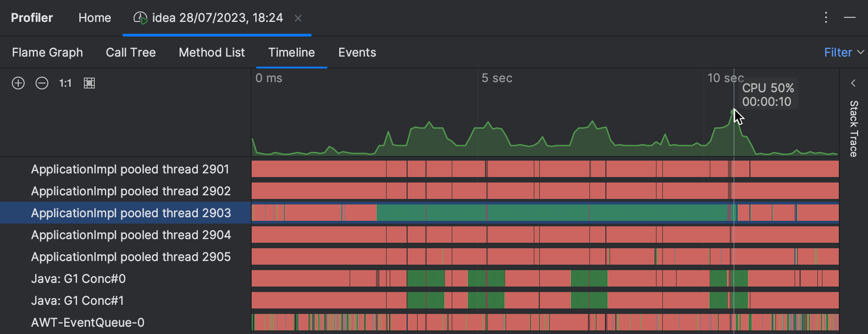This screenshot has width=868, height=334.
Task: Click the 5 sec timeline ruler mark
Action: click(x=497, y=78)
